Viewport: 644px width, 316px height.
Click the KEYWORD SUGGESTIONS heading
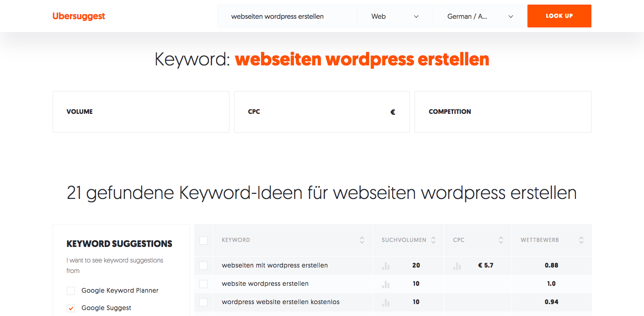(120, 244)
